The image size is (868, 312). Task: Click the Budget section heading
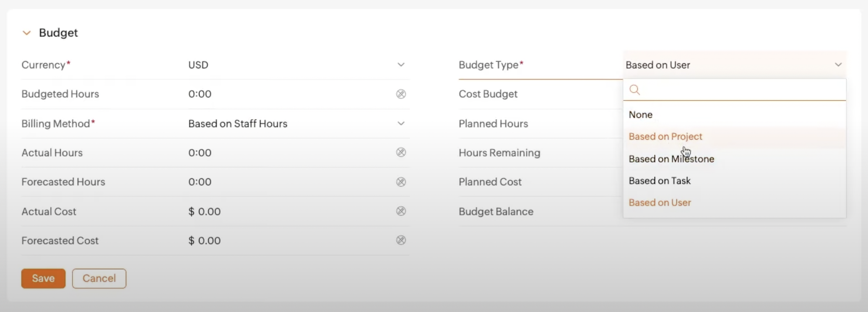click(x=58, y=33)
